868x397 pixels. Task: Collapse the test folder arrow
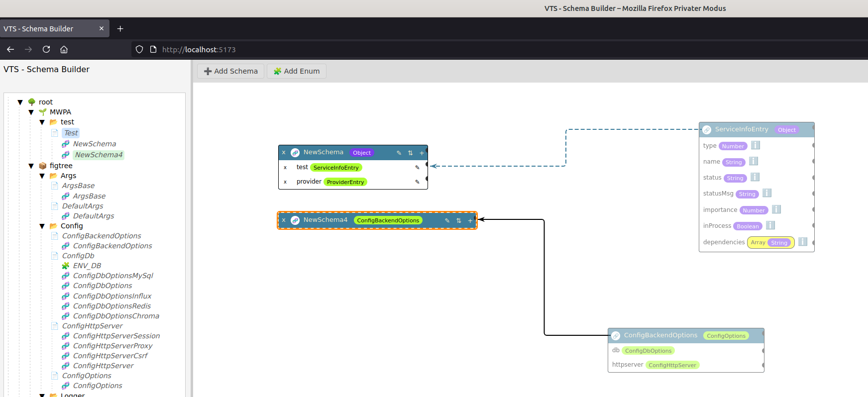point(42,122)
